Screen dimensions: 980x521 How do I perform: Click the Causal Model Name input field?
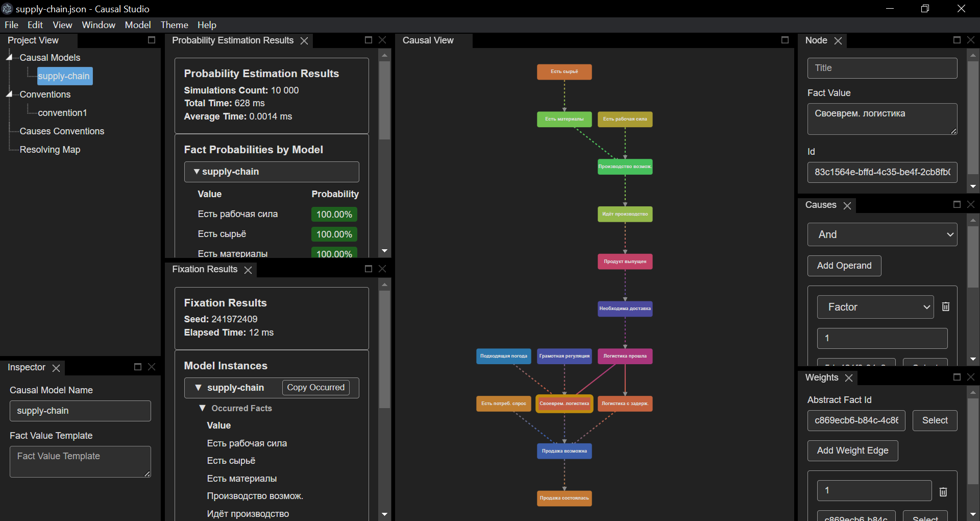coord(80,411)
